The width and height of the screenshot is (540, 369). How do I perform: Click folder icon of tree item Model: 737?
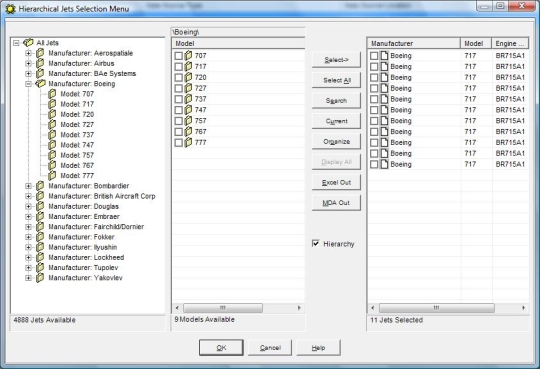click(x=52, y=135)
